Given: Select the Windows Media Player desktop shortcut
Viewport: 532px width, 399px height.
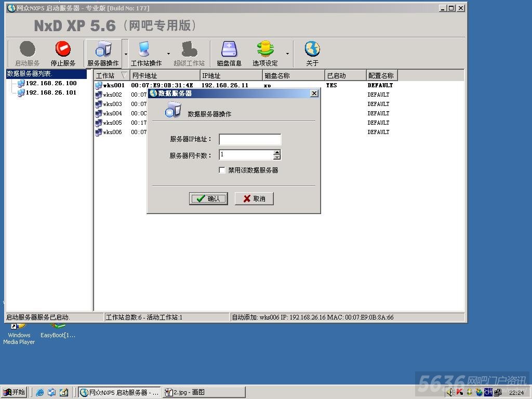Looking at the screenshot, I should click(x=19, y=335).
